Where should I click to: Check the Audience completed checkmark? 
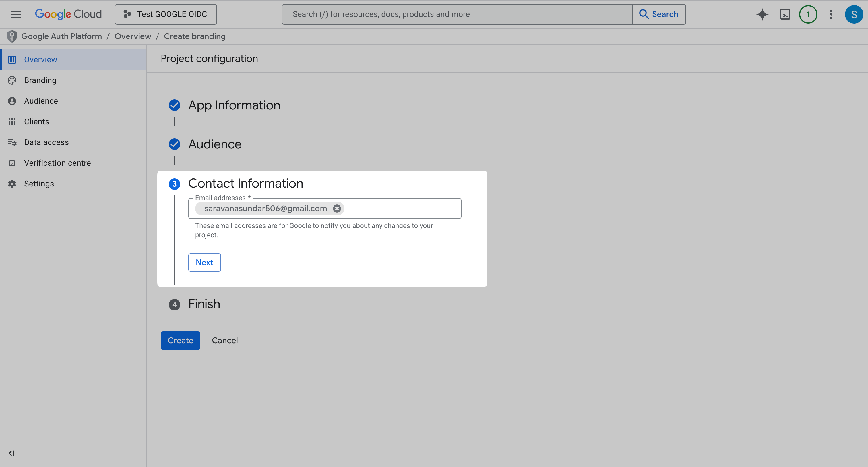(174, 144)
